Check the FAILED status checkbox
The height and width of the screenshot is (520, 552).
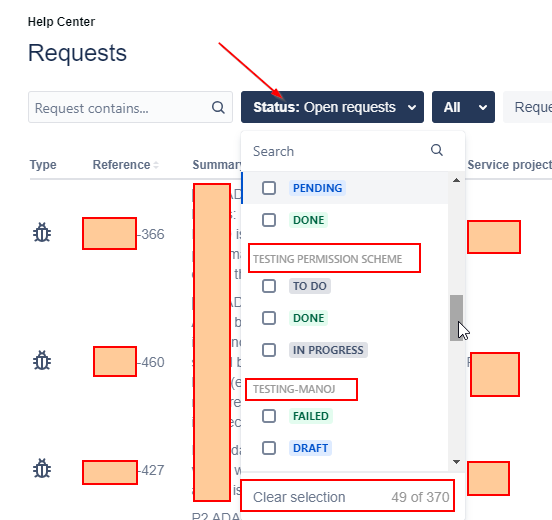[x=269, y=416]
